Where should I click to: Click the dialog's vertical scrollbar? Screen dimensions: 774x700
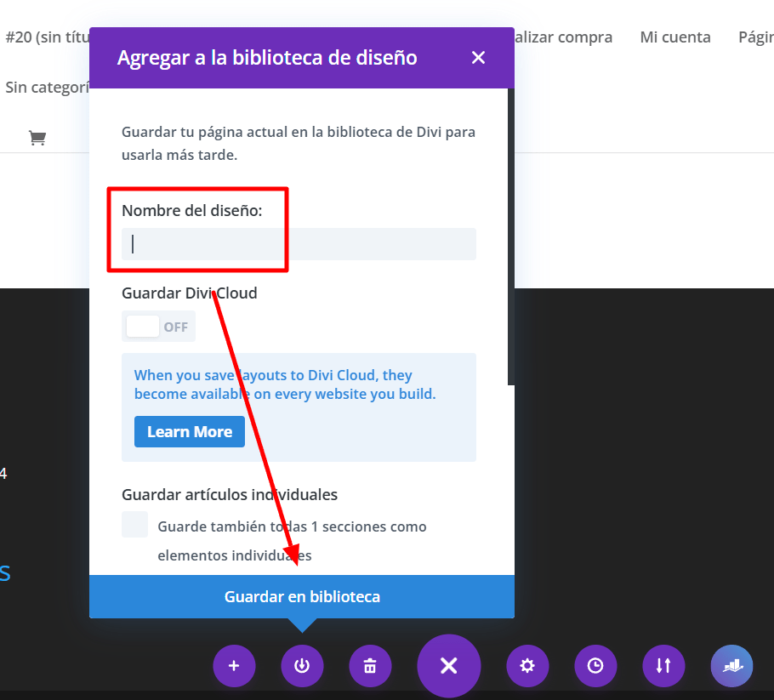[x=511, y=236]
